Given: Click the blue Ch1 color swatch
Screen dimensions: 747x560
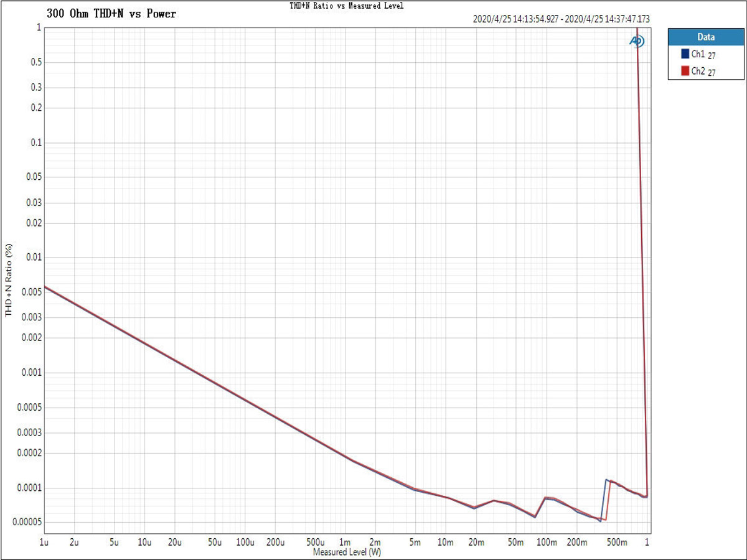Looking at the screenshot, I should [x=685, y=54].
